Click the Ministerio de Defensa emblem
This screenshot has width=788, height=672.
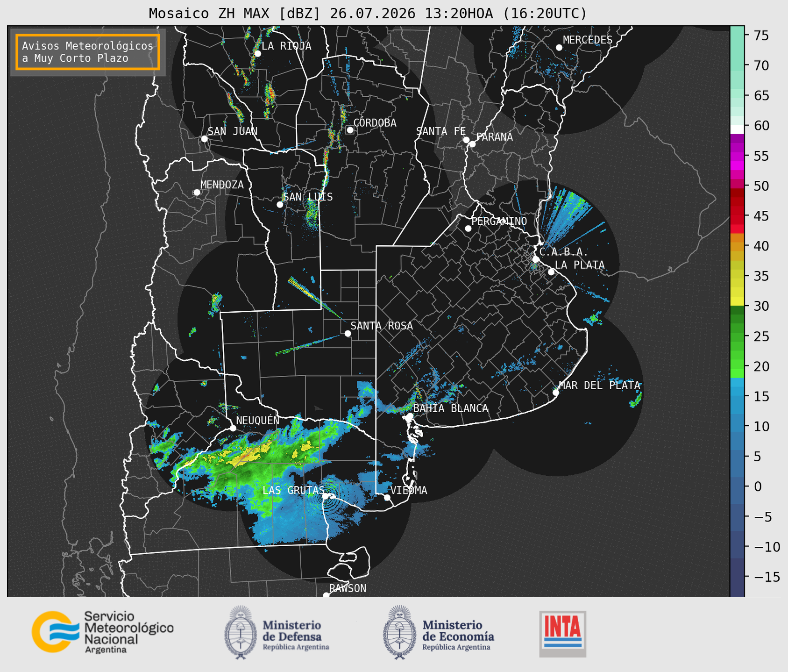(x=240, y=632)
